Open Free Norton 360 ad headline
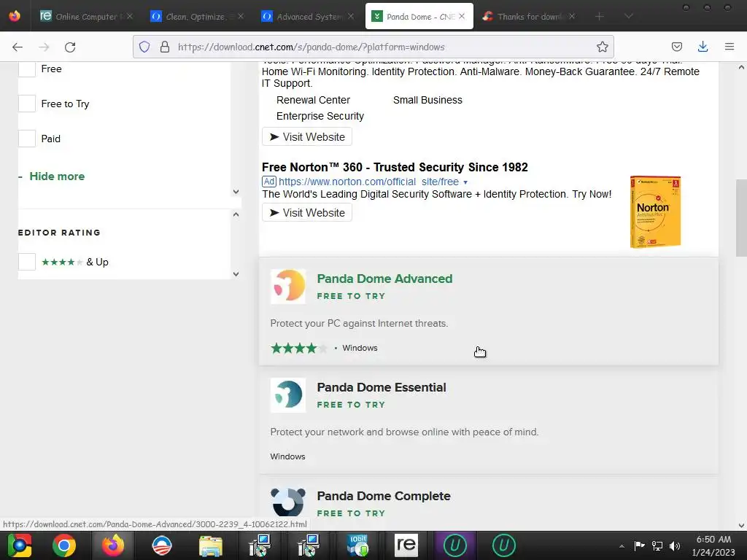This screenshot has height=560, width=747. [x=395, y=167]
